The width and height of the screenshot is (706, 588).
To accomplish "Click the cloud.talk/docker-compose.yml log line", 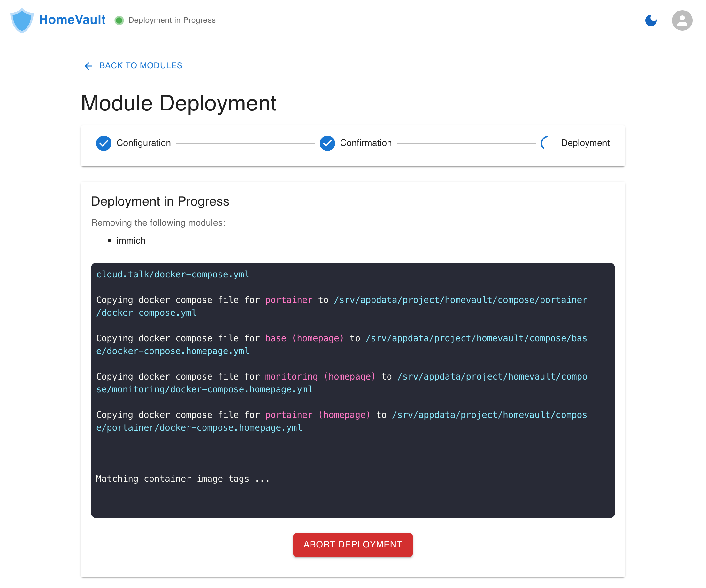I will coord(173,274).
